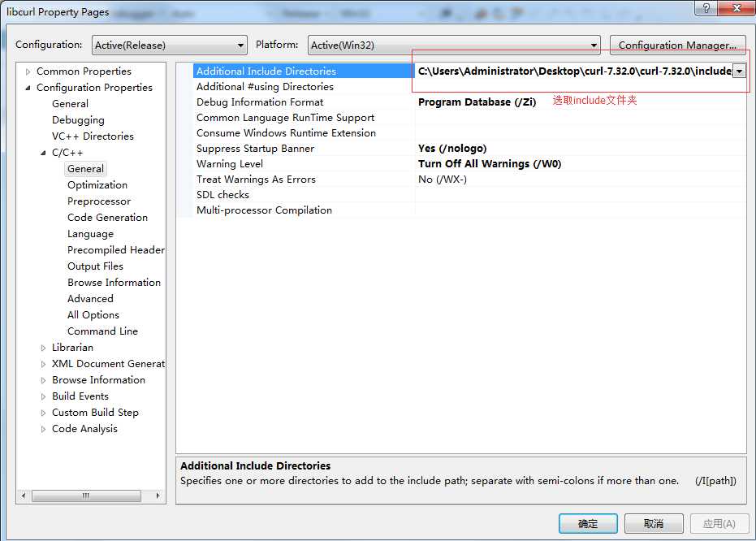The image size is (756, 541).
Task: Click the help question mark button
Action: [706, 8]
